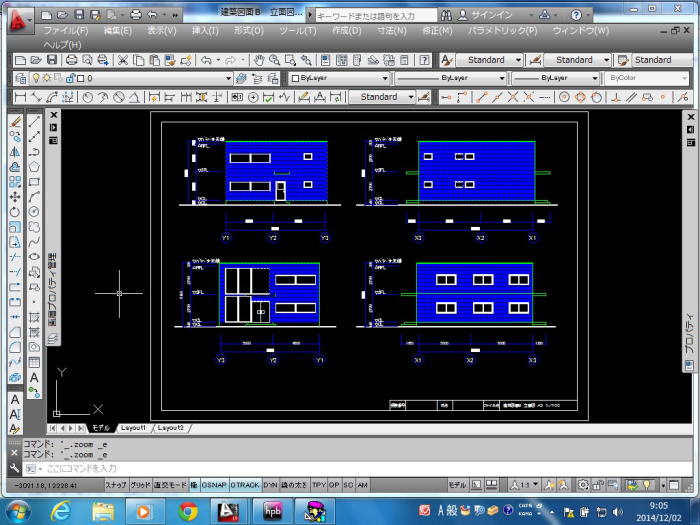Viewport: 700px width, 525px height.
Task: Select the Scale tool
Action: coord(15,227)
